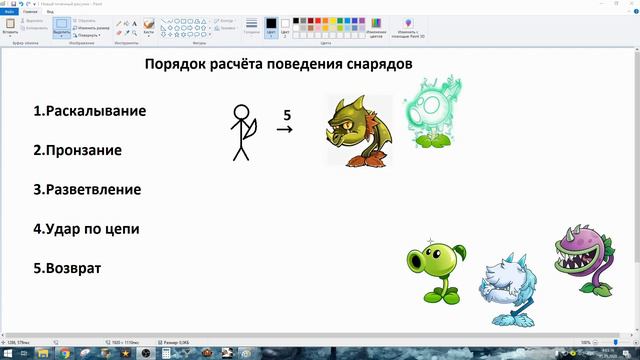Select the Color picker eyedropper tool
The image size is (640, 360).
(127, 33)
